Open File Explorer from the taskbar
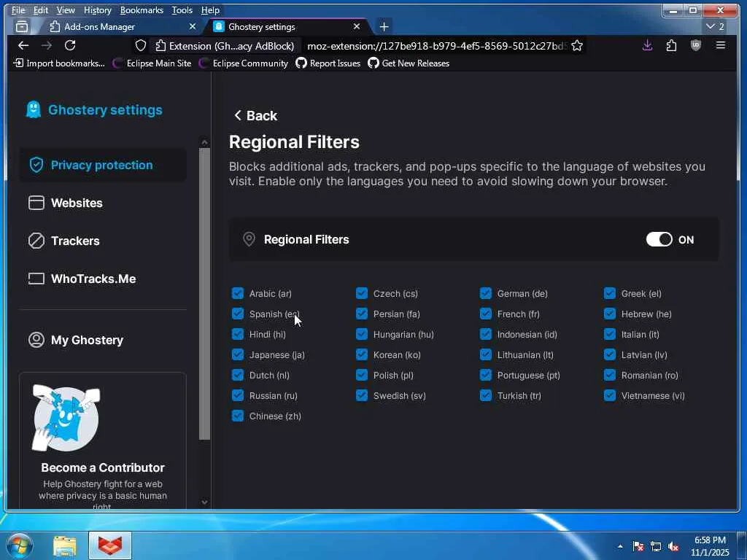747x560 pixels. (65, 546)
